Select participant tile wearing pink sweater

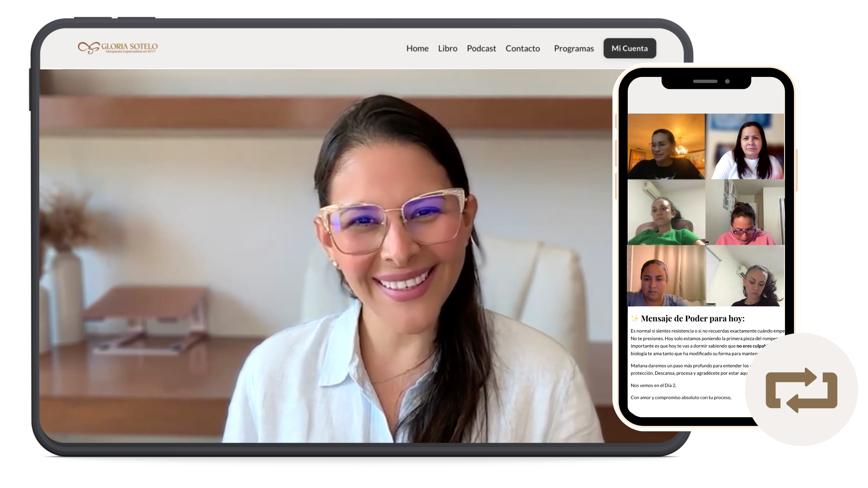pos(745,212)
